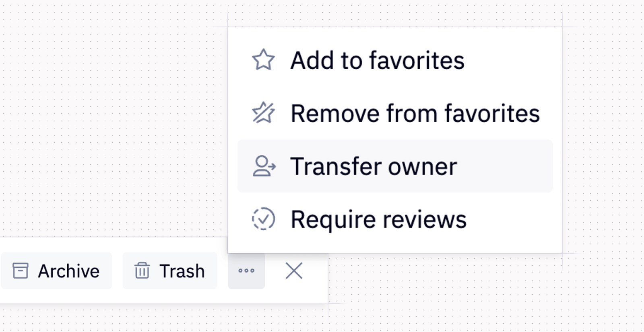This screenshot has width=644, height=332.
Task: Click the Trash button
Action: tap(169, 271)
